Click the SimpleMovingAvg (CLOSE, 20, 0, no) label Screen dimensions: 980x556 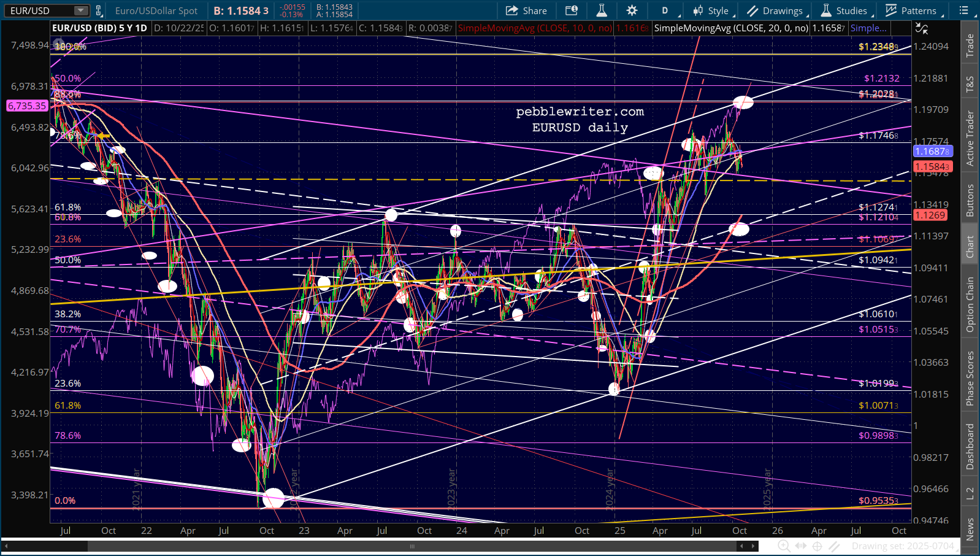[731, 28]
